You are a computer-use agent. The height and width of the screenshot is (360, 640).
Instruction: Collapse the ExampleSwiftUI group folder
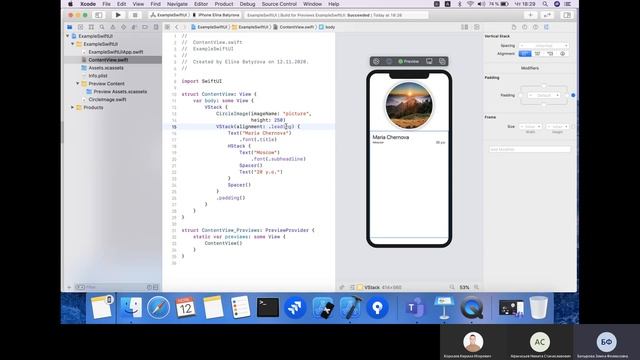pyautogui.click(x=73, y=44)
